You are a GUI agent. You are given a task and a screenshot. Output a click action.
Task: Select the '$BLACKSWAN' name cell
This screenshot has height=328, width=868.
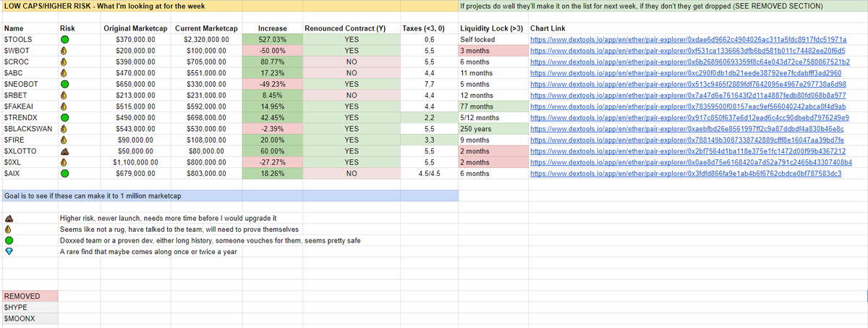(30, 129)
